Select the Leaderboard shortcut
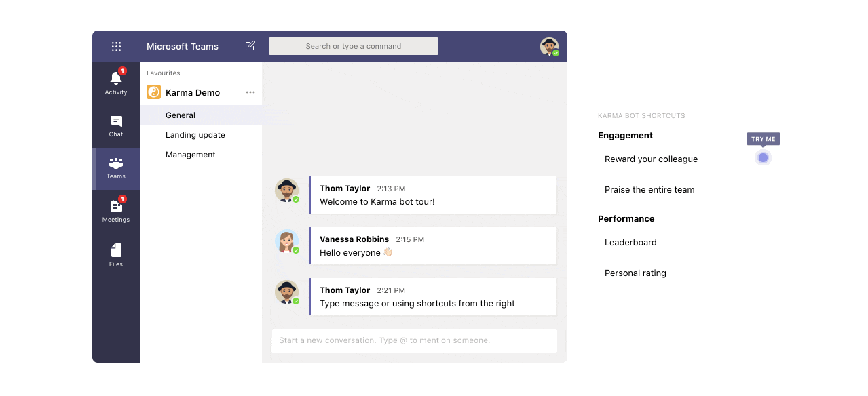 pos(630,243)
